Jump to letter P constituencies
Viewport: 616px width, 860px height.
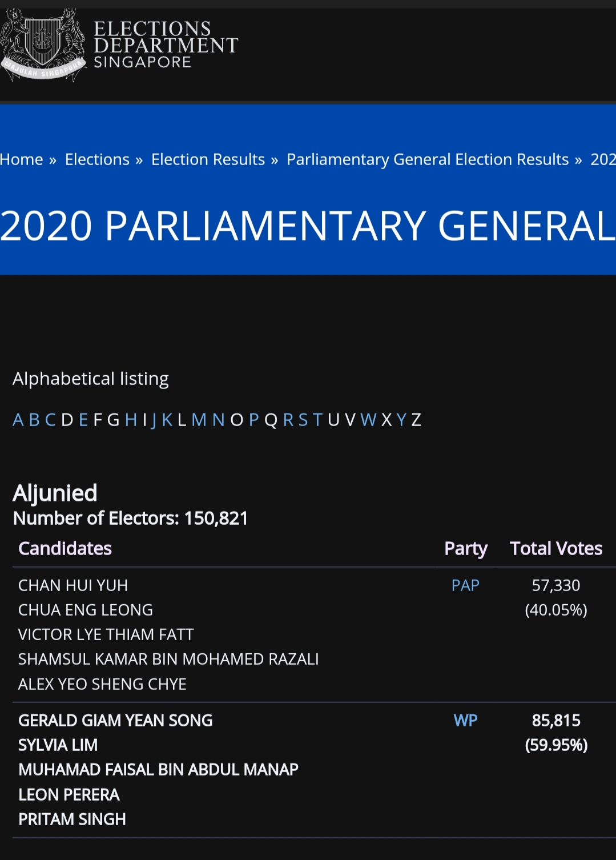254,420
